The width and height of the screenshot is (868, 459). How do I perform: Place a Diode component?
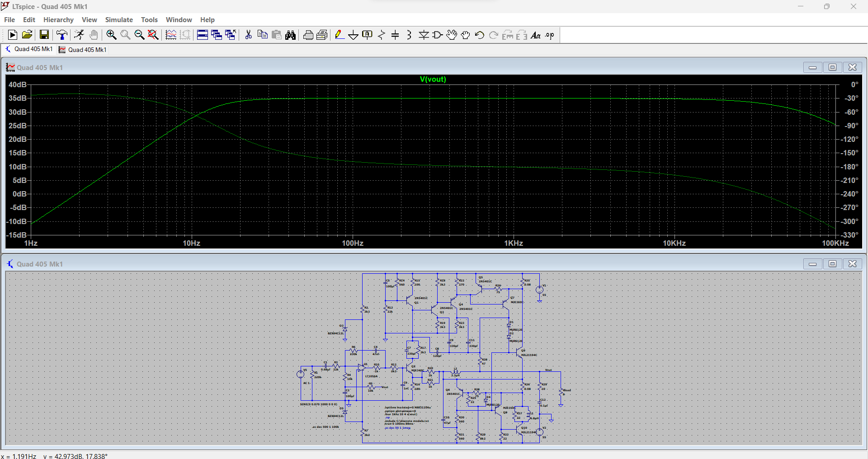[424, 35]
